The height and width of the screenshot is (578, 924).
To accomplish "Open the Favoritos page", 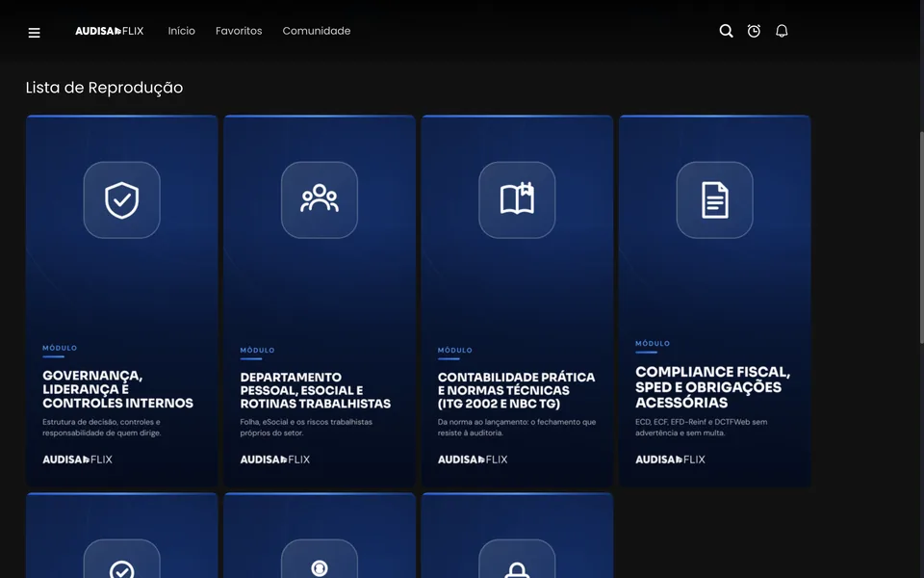I will tap(239, 31).
